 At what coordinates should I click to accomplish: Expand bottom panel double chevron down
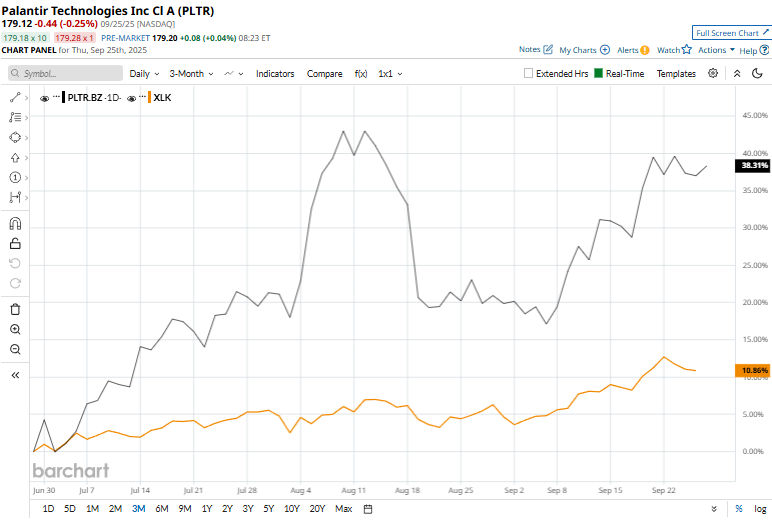[x=714, y=509]
